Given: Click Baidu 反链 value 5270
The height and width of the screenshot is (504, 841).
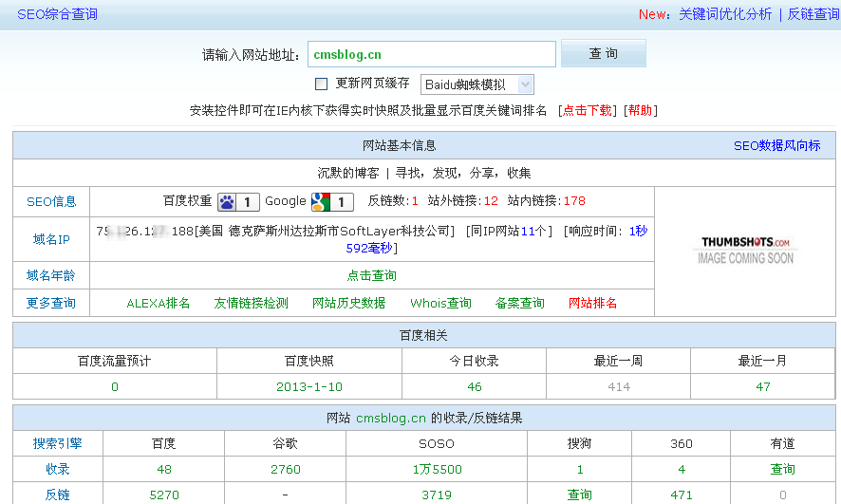Looking at the screenshot, I should [164, 495].
